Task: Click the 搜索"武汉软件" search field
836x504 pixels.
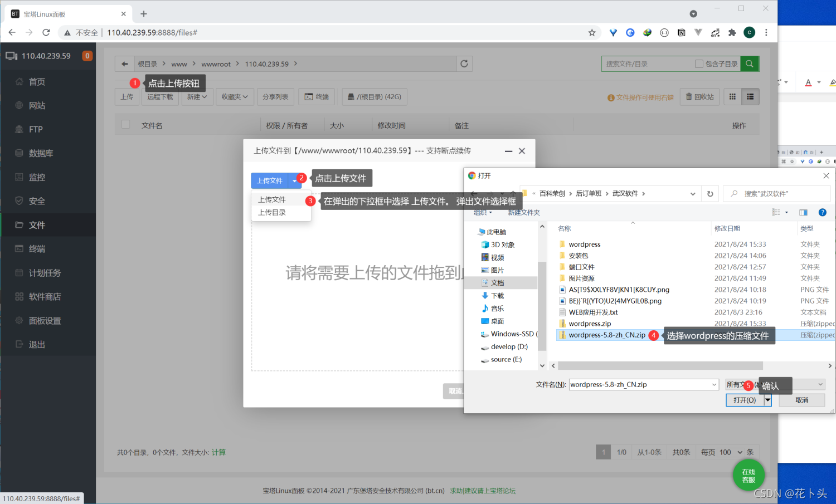Action: (777, 194)
